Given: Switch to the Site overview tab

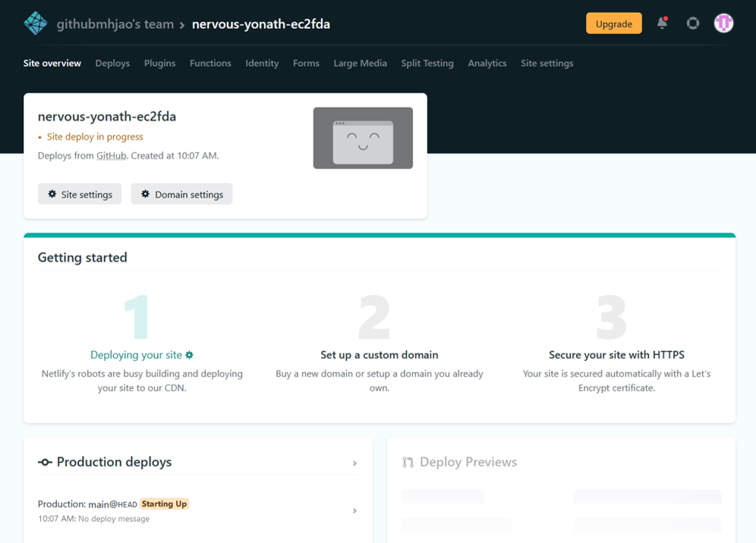Looking at the screenshot, I should [52, 63].
